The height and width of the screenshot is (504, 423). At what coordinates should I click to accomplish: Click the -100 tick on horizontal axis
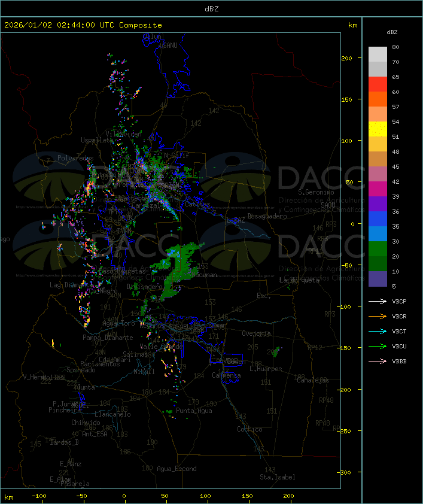[39, 496]
